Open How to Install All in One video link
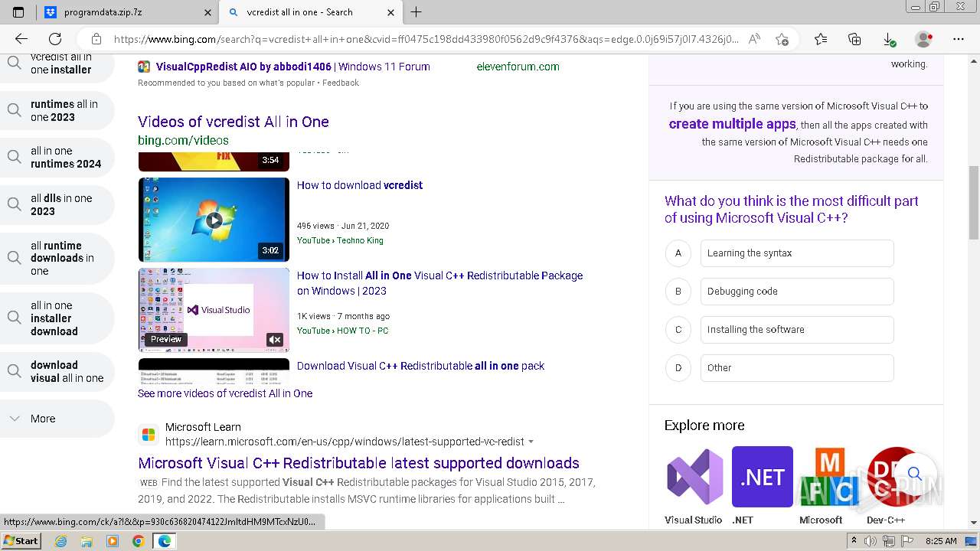The image size is (980, 551). [439, 283]
